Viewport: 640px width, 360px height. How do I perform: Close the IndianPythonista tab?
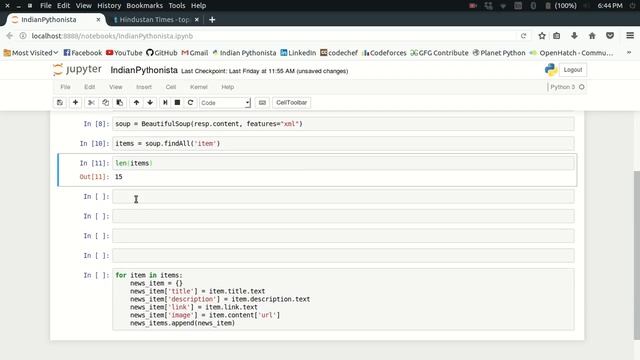[x=98, y=20]
